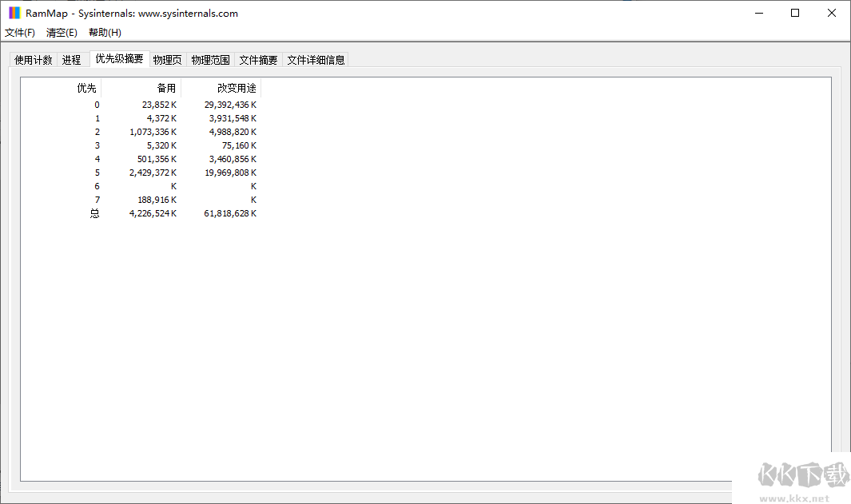851x504 pixels.
Task: Switch to the 使用计数 tab
Action: (x=33, y=58)
